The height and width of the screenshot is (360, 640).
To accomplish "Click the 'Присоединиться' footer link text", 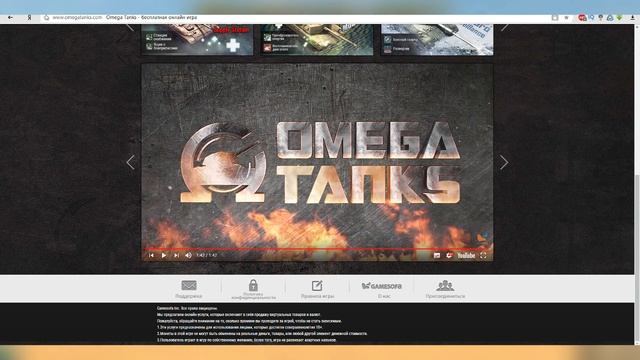I will (x=445, y=296).
